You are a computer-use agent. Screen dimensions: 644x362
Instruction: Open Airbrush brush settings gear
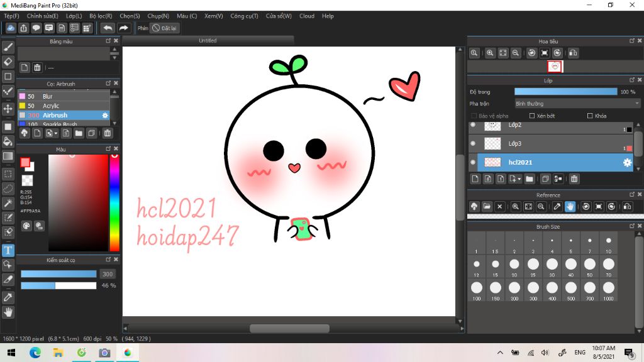105,116
